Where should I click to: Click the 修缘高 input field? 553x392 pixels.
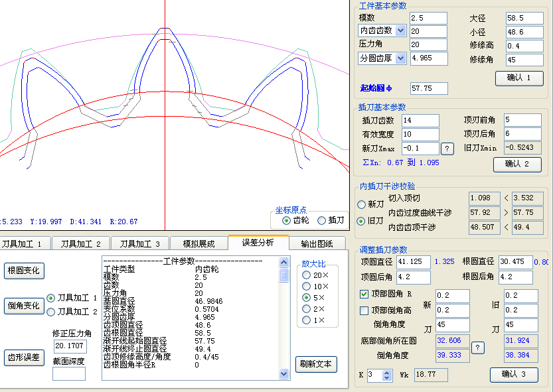524,46
